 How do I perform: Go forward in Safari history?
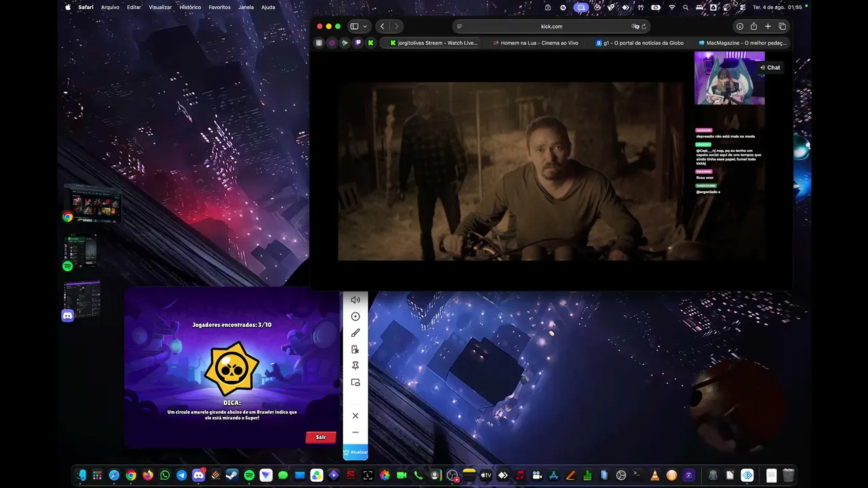[397, 26]
